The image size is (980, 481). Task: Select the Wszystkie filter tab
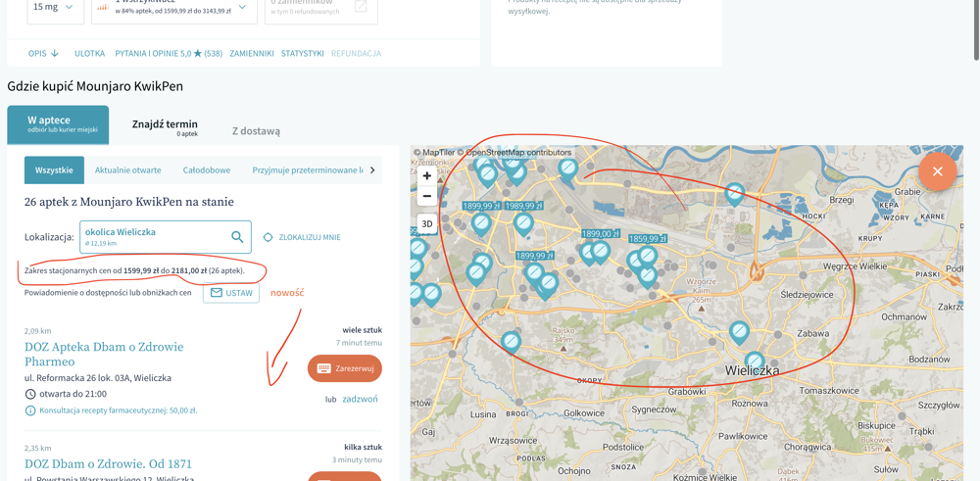(54, 169)
